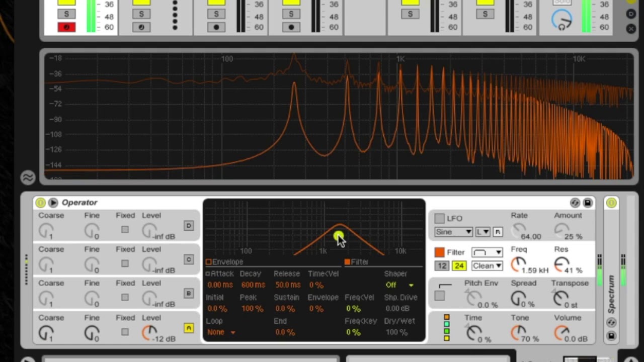Click the yellow filter handle in the display
The image size is (644, 362).
point(338,236)
